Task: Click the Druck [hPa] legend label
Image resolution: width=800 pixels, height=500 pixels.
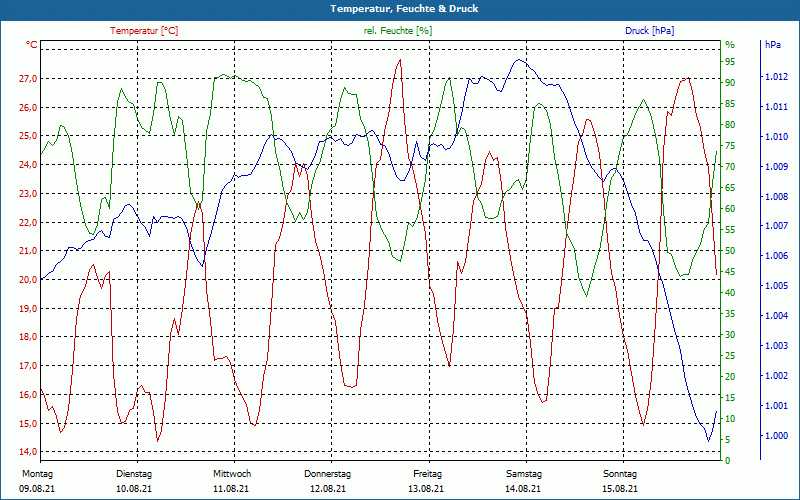Action: click(649, 31)
